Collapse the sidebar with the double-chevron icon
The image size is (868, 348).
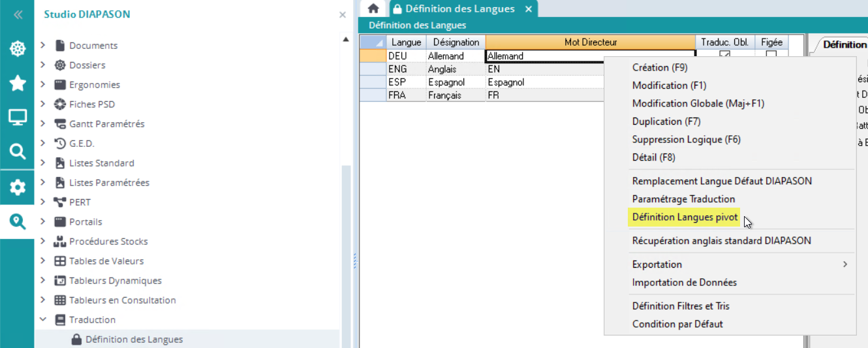tap(18, 14)
